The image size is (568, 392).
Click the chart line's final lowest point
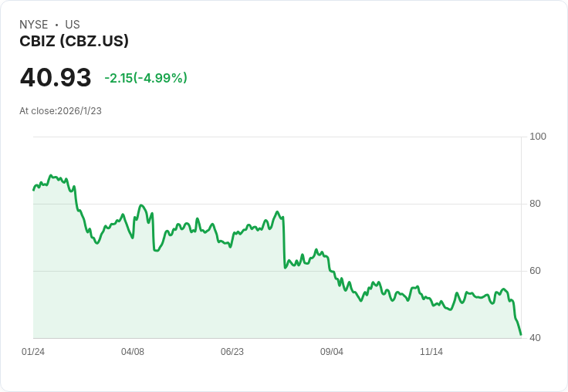click(521, 334)
